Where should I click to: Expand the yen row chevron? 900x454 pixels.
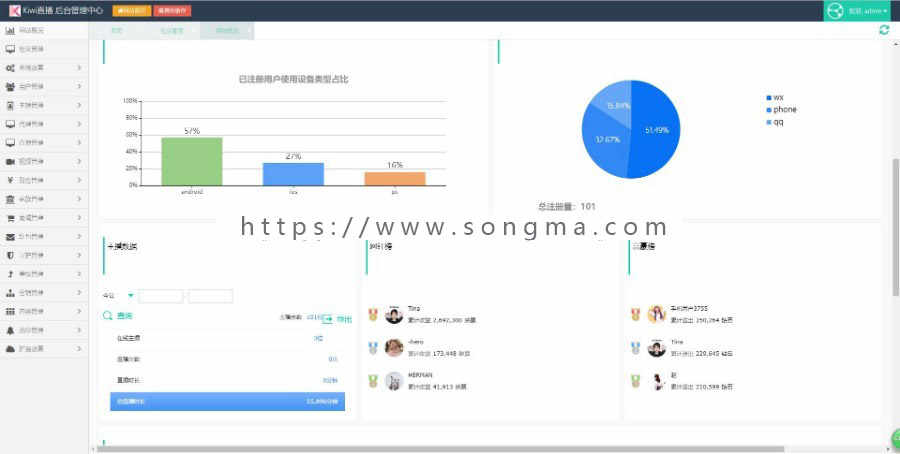[79, 180]
